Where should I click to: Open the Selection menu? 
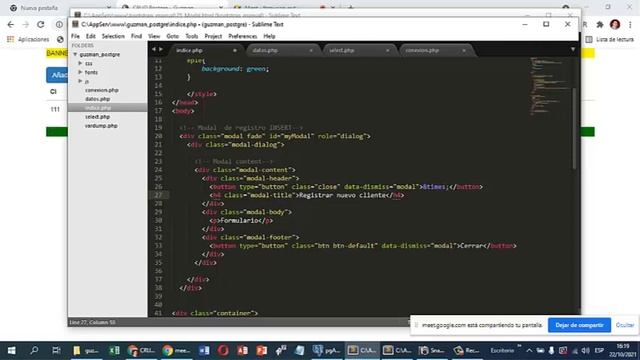pyautogui.click(x=113, y=36)
